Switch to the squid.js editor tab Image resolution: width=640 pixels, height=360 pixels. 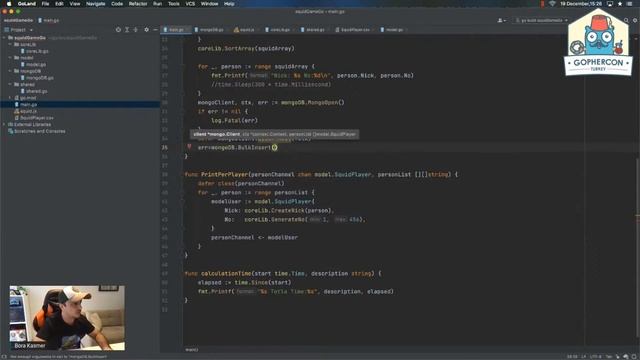(246, 30)
